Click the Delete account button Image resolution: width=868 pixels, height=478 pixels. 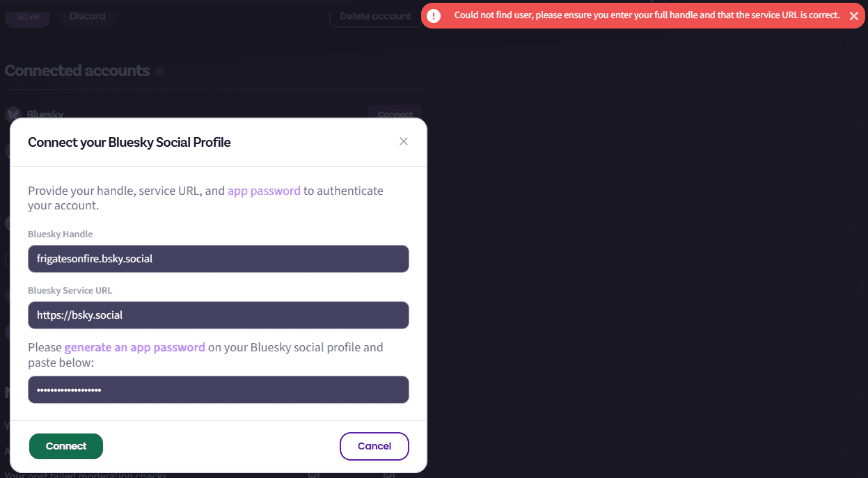click(375, 16)
